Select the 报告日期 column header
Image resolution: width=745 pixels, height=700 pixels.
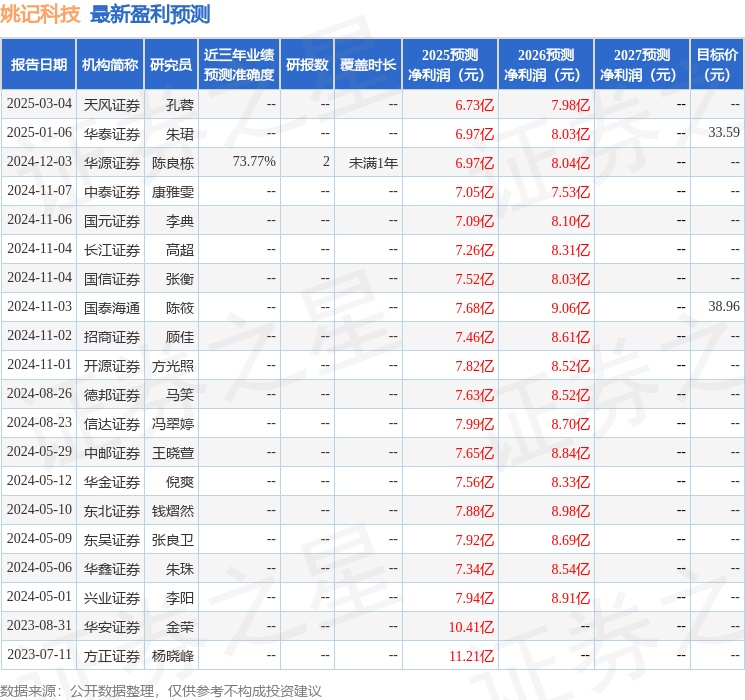click(x=39, y=65)
